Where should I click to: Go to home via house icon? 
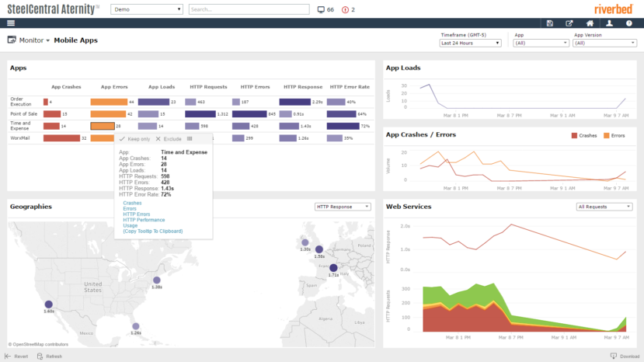(590, 23)
